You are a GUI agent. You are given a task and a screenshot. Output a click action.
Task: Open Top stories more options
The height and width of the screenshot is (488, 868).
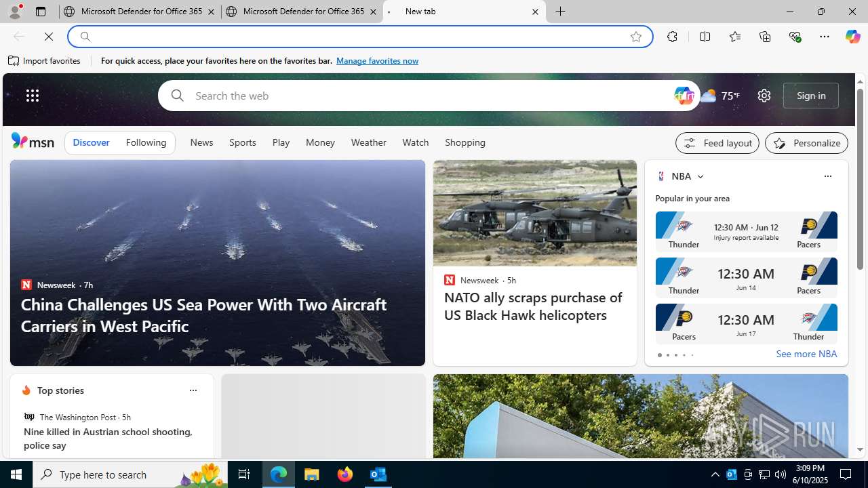point(193,390)
